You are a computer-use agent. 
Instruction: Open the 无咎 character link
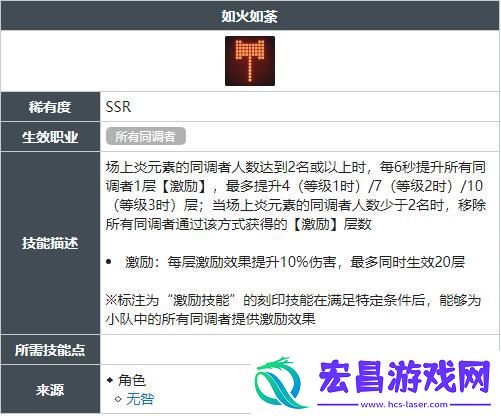(140, 399)
